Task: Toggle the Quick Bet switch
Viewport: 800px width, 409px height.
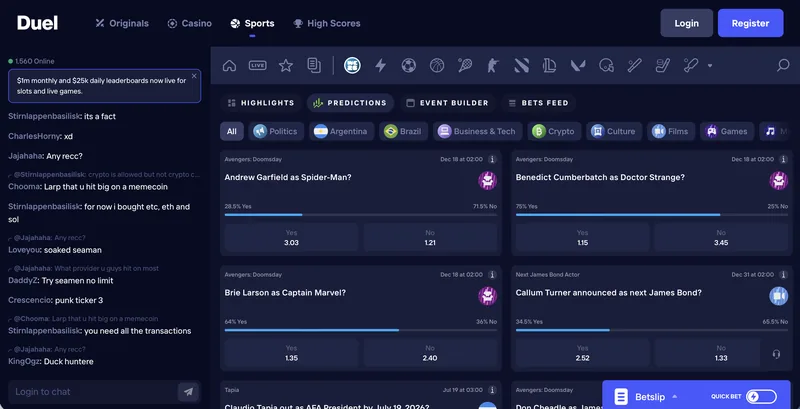Action: pyautogui.click(x=761, y=396)
